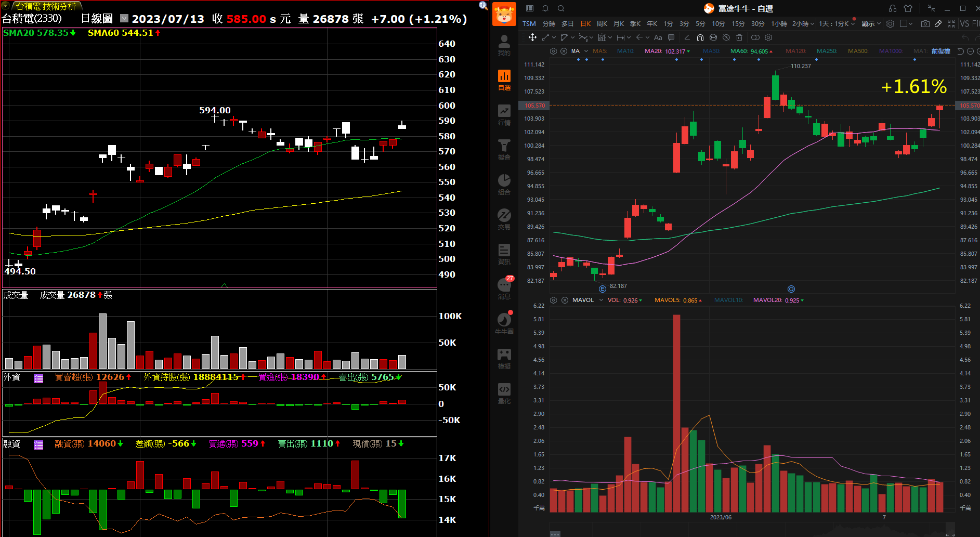The height and width of the screenshot is (537, 980).
Task: Toggle the MA5 moving average line
Action: pos(599,51)
